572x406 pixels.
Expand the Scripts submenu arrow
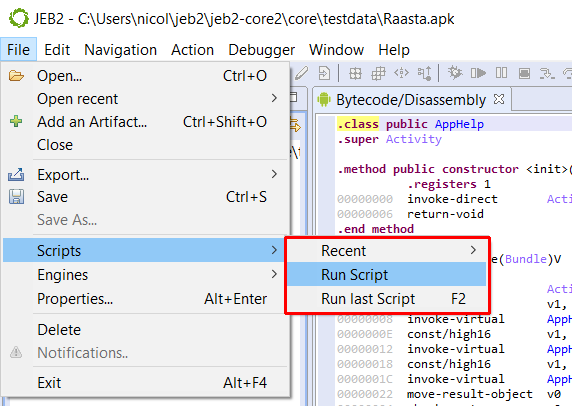point(274,250)
